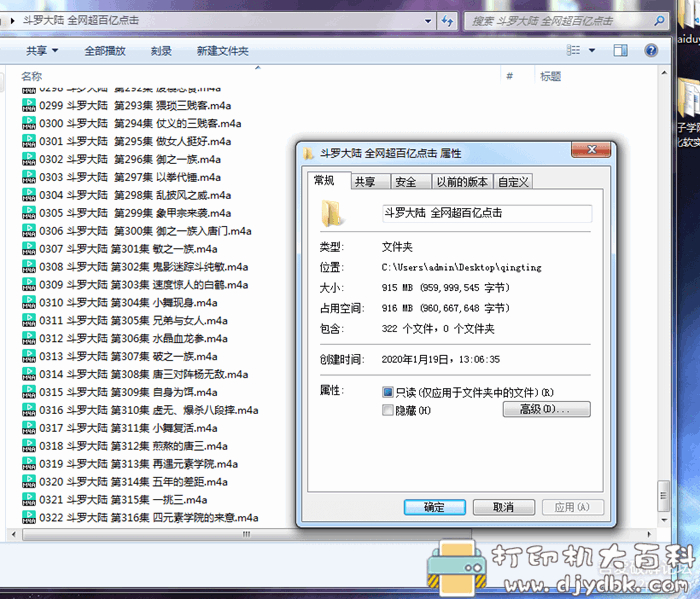Viewport: 700px width, 599px height.
Task: Select file 0317 小舞复活.m4a
Action: [120, 428]
